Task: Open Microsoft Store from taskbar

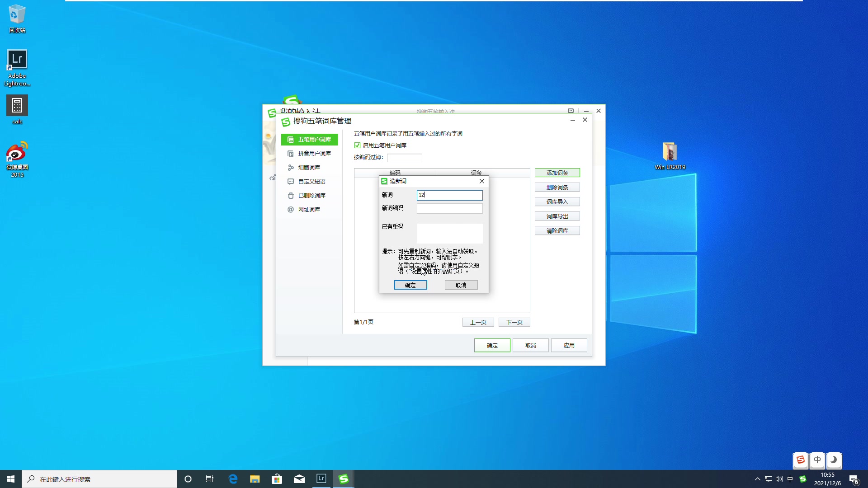Action: click(x=277, y=479)
